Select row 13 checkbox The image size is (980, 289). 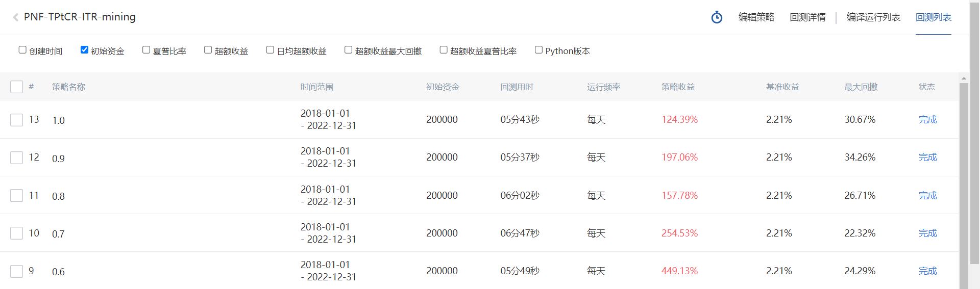point(16,120)
